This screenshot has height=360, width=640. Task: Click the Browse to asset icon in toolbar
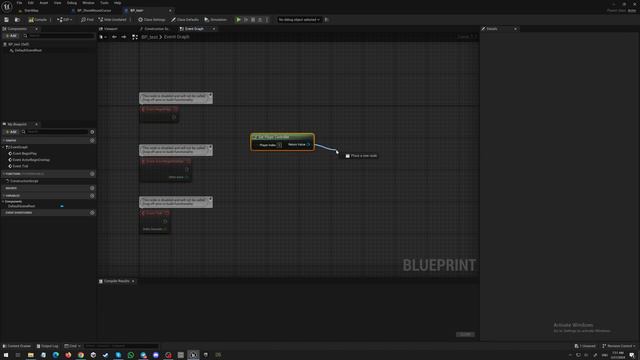click(x=17, y=20)
